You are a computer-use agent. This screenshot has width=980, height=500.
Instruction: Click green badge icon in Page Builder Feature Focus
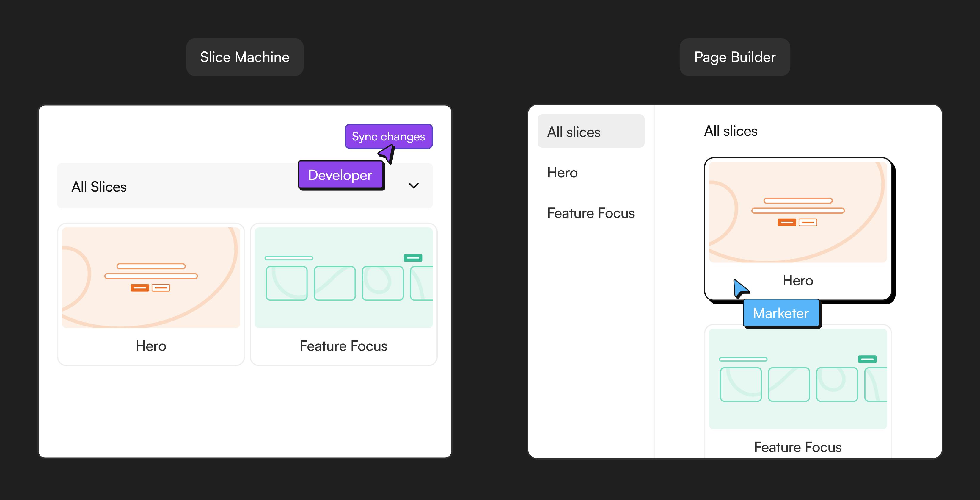click(x=867, y=359)
